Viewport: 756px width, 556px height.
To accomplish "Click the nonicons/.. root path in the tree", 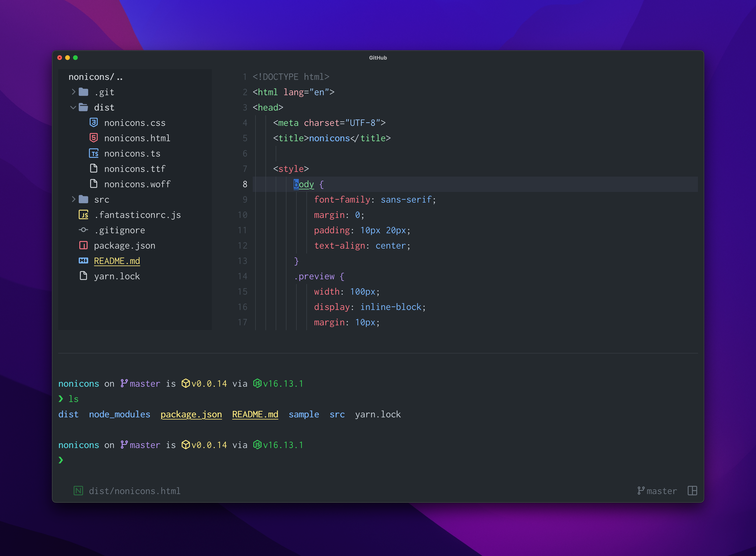I will tap(96, 77).
